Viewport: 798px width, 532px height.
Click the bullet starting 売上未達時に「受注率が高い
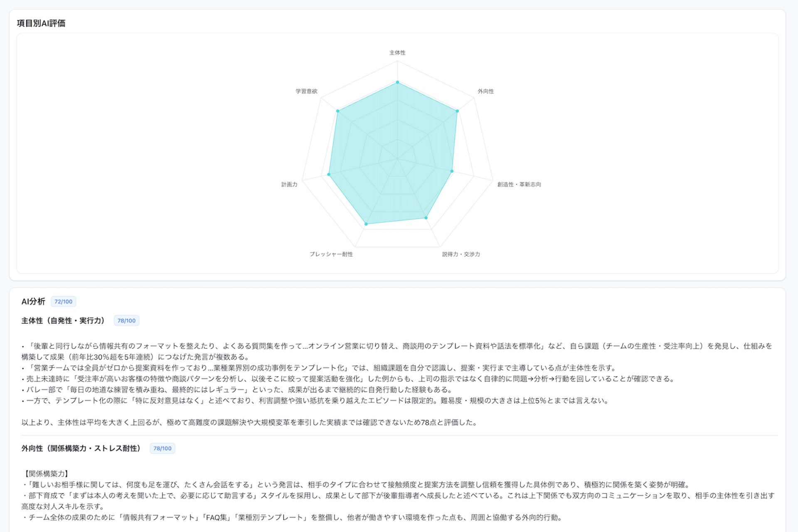[348, 379]
